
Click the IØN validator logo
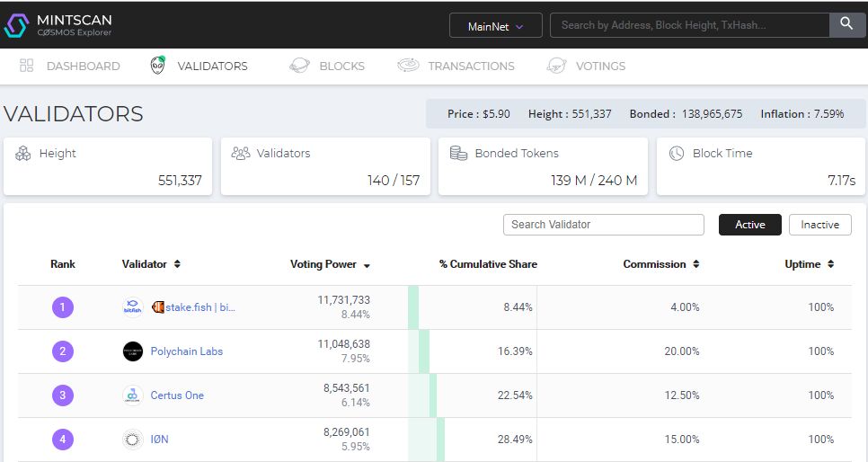pos(132,440)
